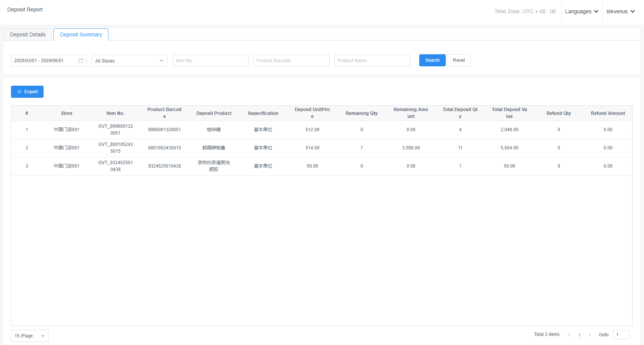Open the All Stores dropdown

click(x=129, y=61)
